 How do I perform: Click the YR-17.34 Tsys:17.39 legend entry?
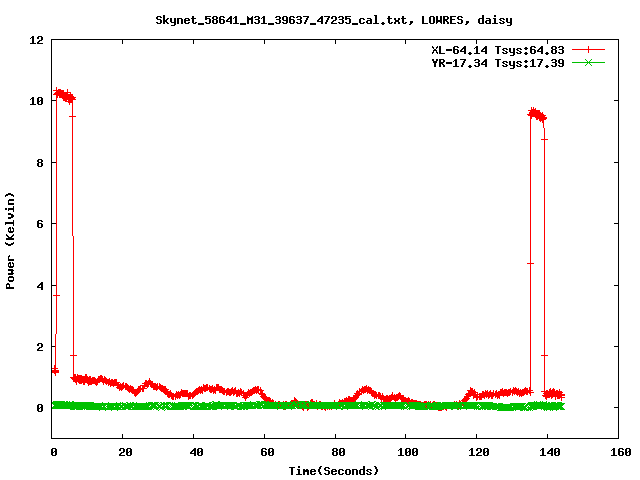tap(498, 63)
